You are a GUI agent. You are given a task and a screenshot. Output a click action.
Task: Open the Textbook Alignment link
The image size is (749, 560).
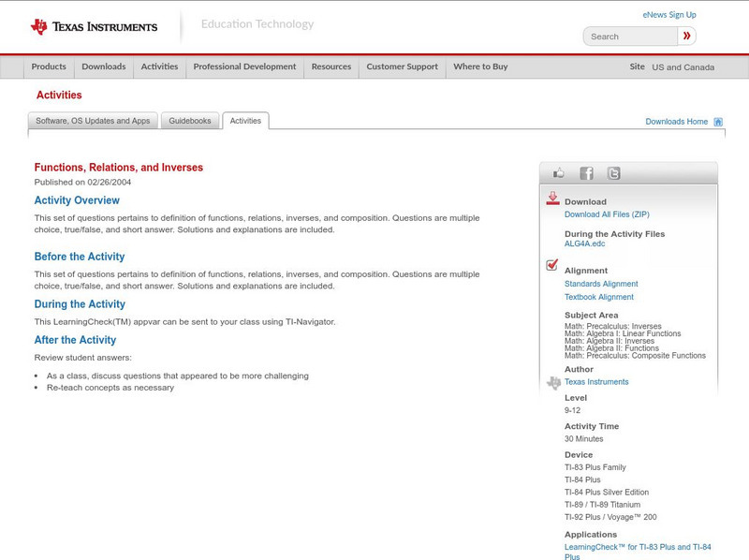(599, 297)
